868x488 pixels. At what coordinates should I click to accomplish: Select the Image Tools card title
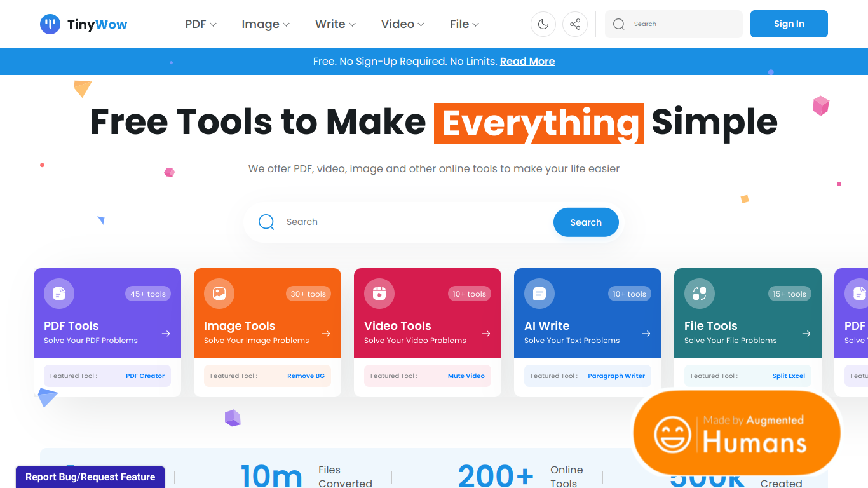pos(240,326)
